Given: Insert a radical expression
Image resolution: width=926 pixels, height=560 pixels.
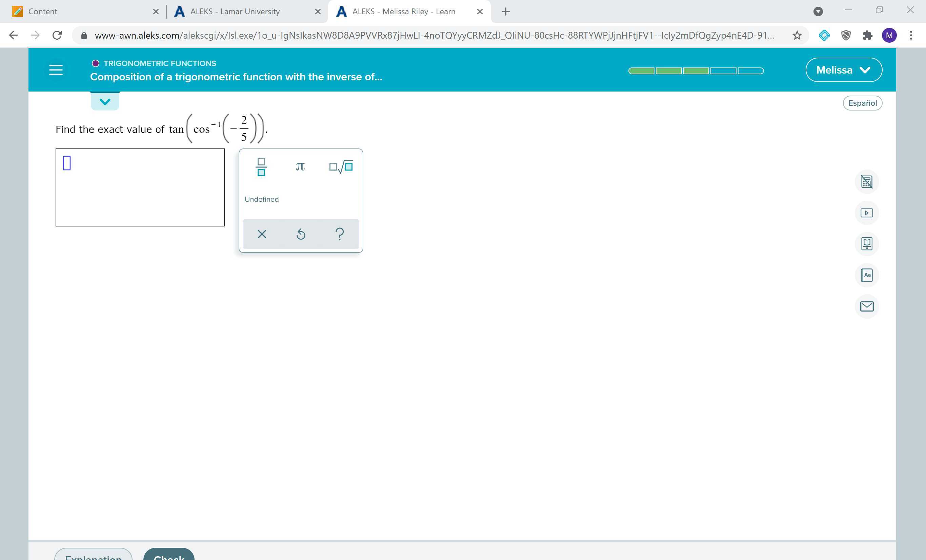Looking at the screenshot, I should [x=341, y=167].
